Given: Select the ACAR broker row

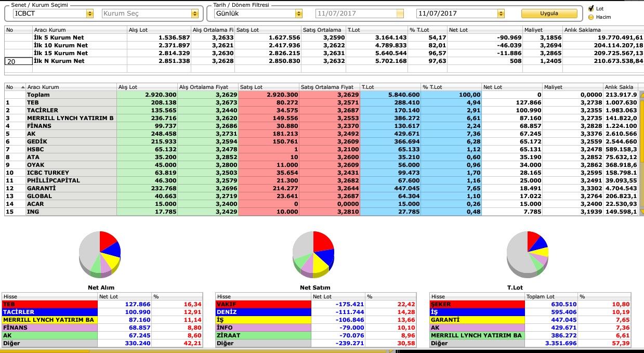Looking at the screenshot, I should pyautogui.click(x=321, y=204).
